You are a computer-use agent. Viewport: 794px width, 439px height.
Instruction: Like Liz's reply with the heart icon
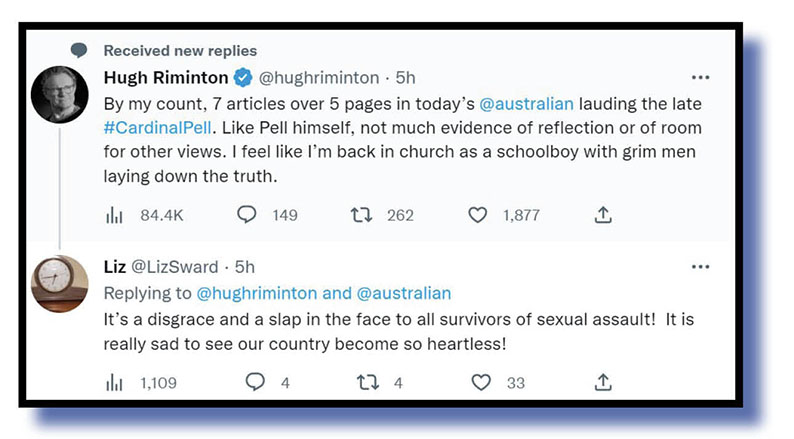pos(482,381)
